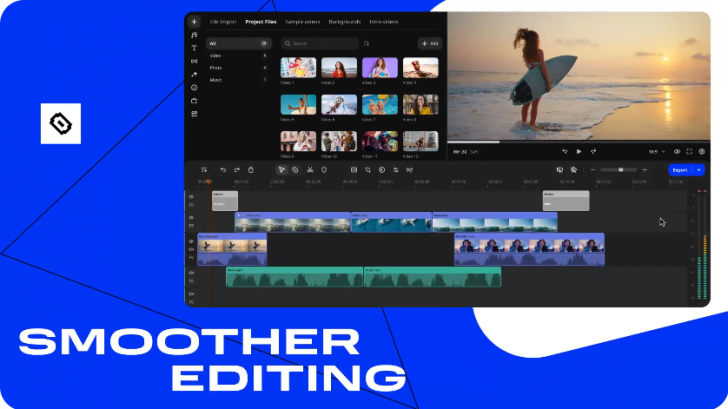
Task: Select the Video 3 thumbnail with purple background
Action: [x=380, y=68]
